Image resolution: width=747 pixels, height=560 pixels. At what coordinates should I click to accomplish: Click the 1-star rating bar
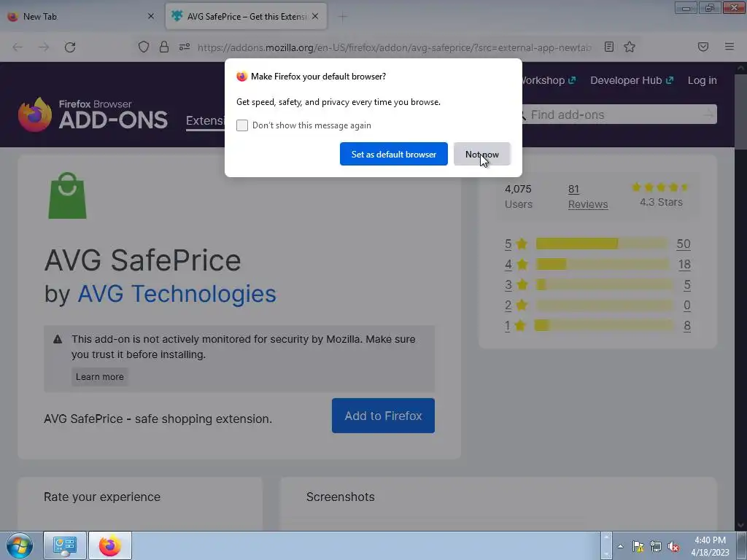point(603,325)
